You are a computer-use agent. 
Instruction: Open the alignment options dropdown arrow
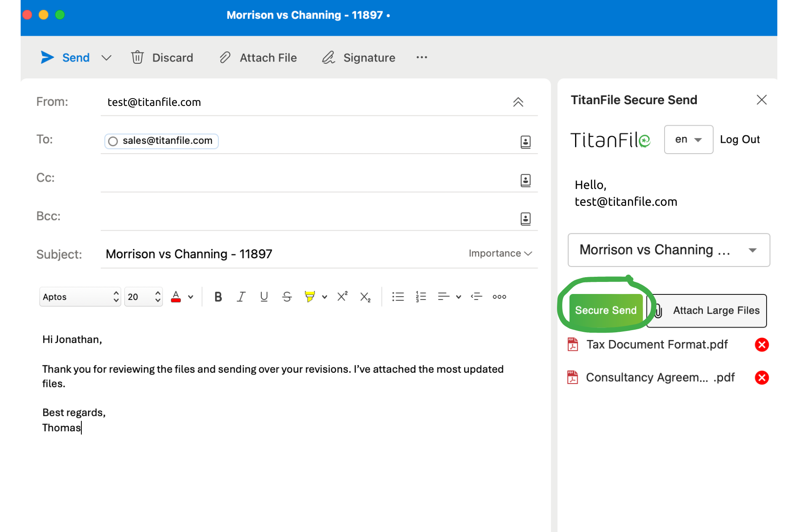459,297
